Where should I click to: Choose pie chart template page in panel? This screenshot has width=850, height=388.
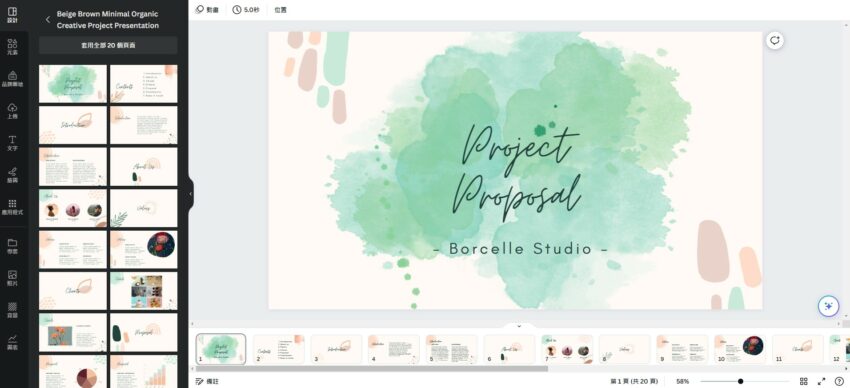[x=73, y=371]
